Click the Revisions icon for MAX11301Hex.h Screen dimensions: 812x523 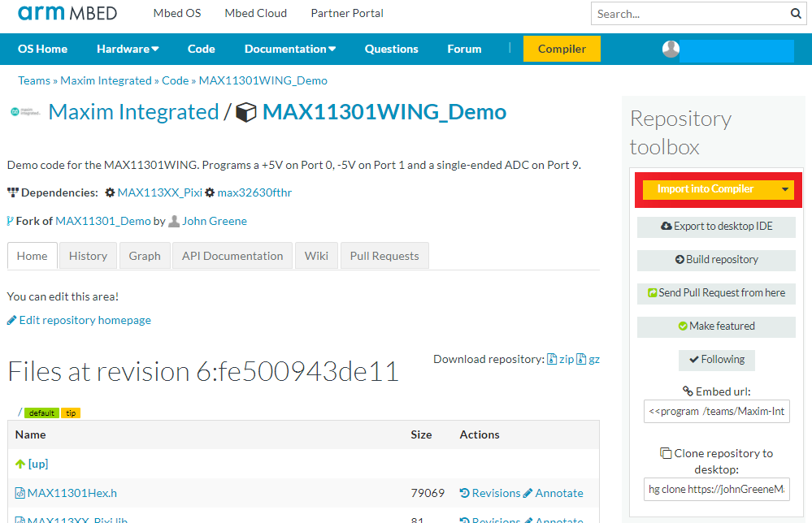pyautogui.click(x=464, y=493)
